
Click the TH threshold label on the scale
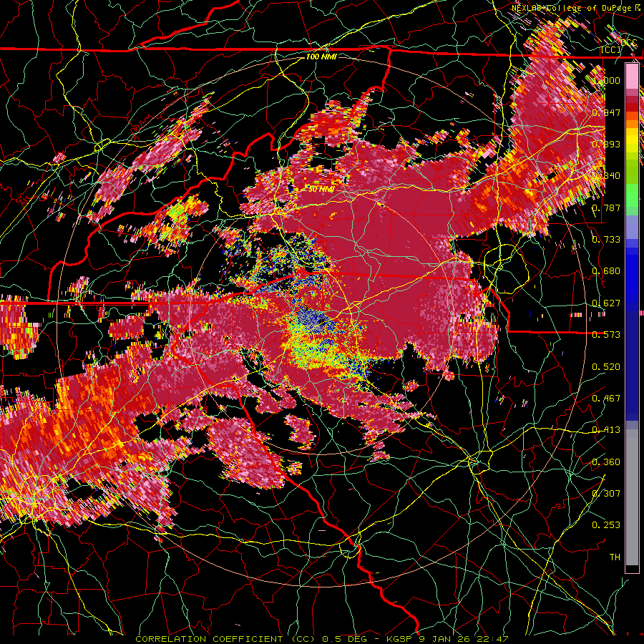(x=615, y=557)
